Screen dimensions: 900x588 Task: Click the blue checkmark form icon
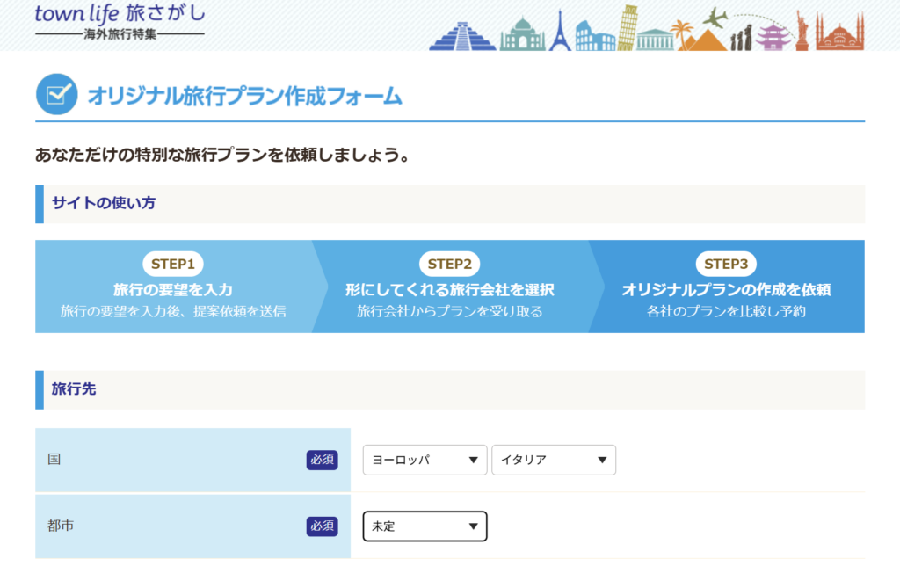(x=56, y=95)
